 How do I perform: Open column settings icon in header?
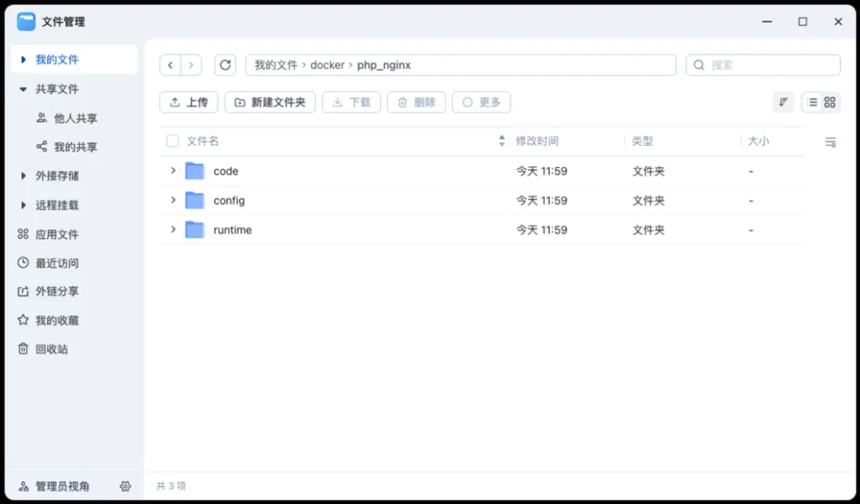(x=830, y=142)
